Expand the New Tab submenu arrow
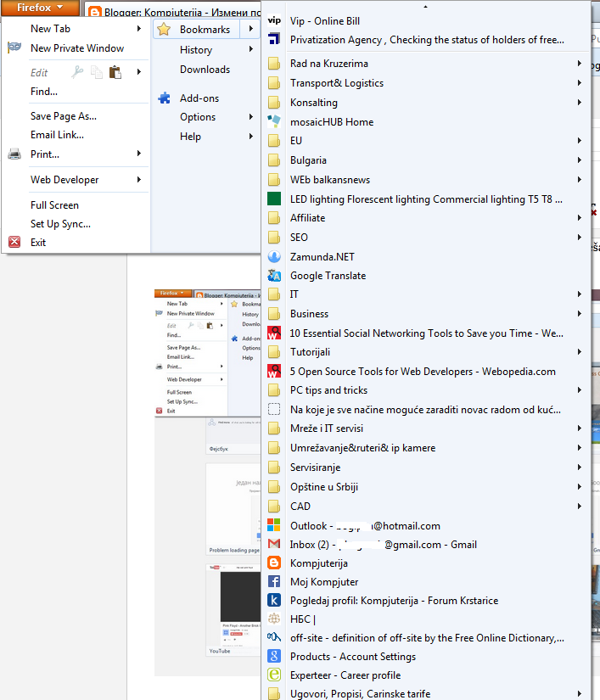This screenshot has height=700, width=600. 139,29
